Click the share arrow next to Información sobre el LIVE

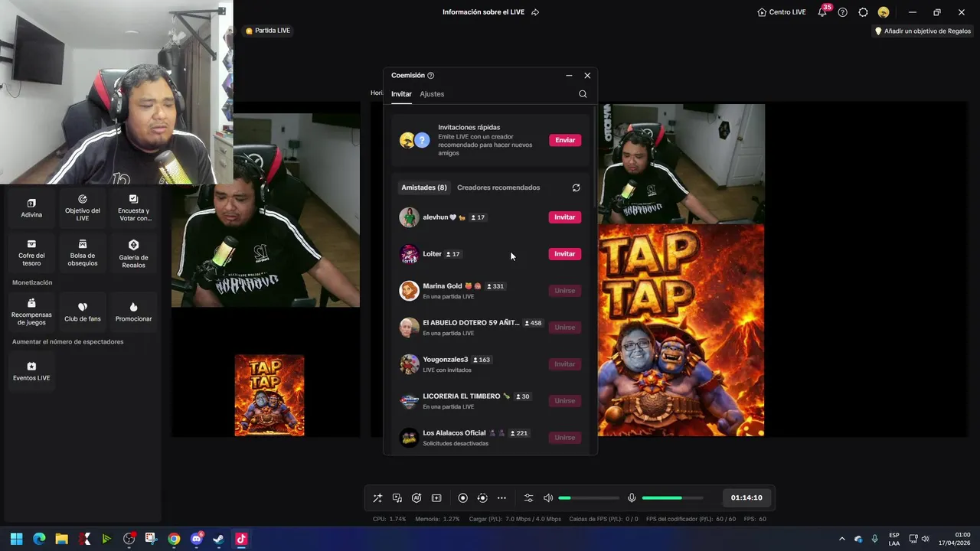tap(535, 12)
